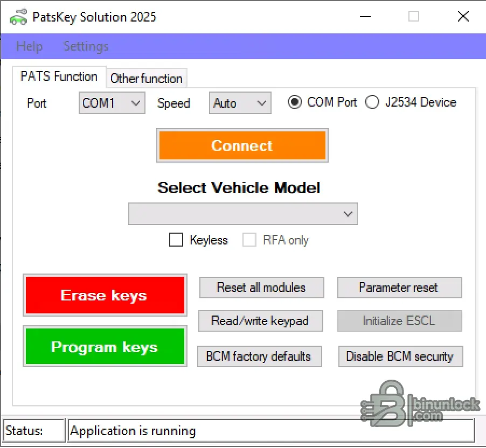The height and width of the screenshot is (448, 486).
Task: Enable the Keyless checkbox
Action: pos(176,240)
